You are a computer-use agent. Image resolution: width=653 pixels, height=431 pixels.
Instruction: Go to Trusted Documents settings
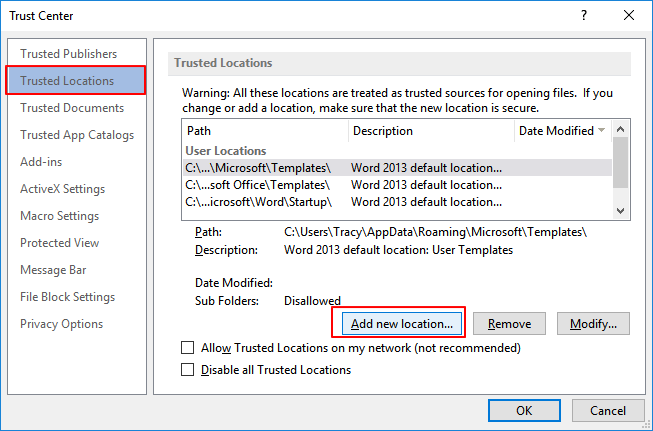pos(72,108)
